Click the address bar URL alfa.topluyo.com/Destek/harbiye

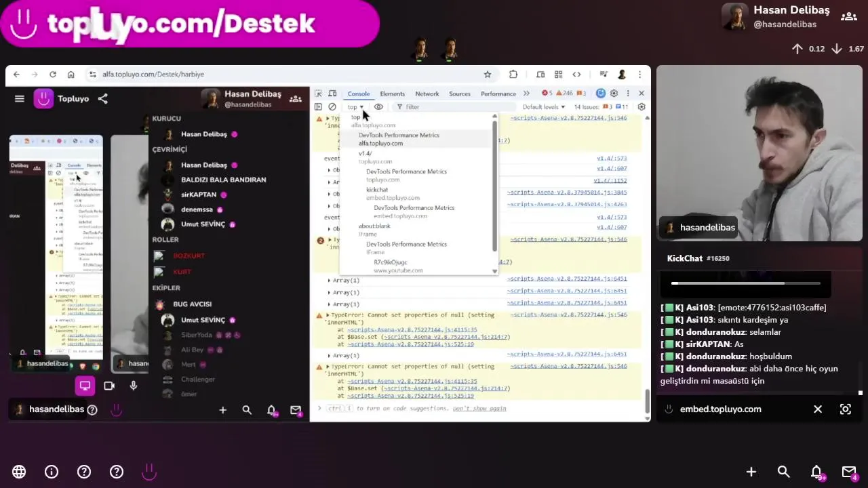(153, 75)
